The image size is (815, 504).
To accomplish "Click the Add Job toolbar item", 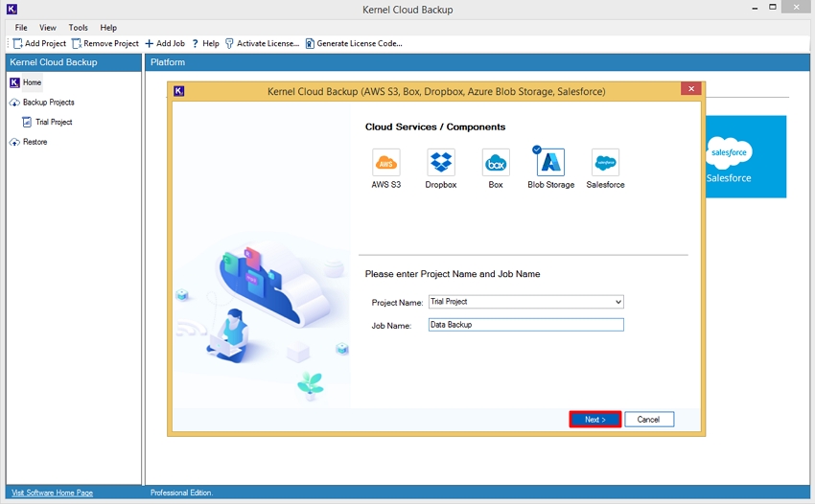I will [165, 44].
